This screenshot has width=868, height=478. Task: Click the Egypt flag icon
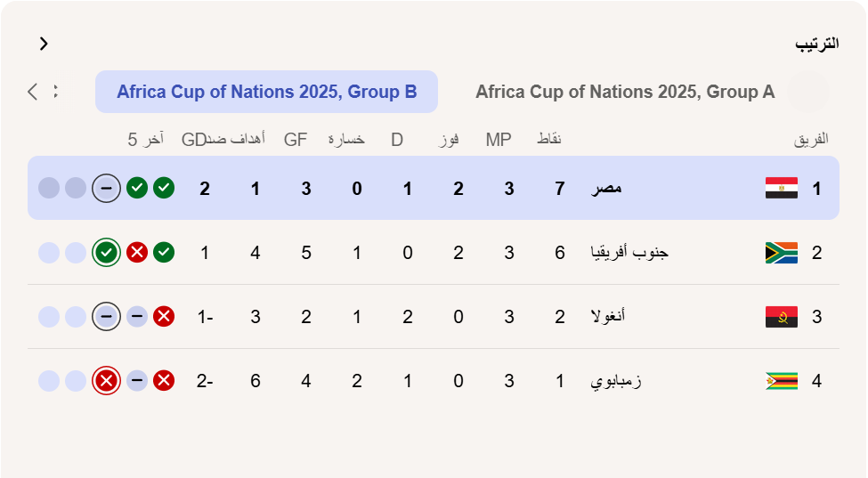[x=781, y=188]
